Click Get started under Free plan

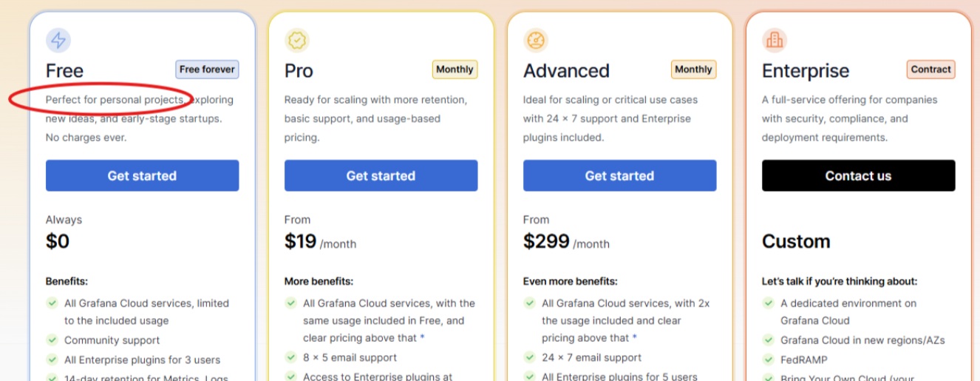pos(142,176)
